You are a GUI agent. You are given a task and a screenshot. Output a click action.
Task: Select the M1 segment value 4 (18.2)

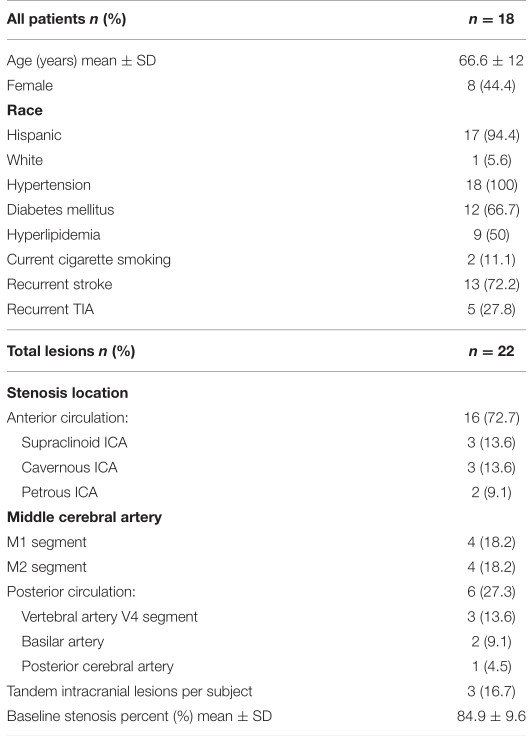[x=491, y=542]
